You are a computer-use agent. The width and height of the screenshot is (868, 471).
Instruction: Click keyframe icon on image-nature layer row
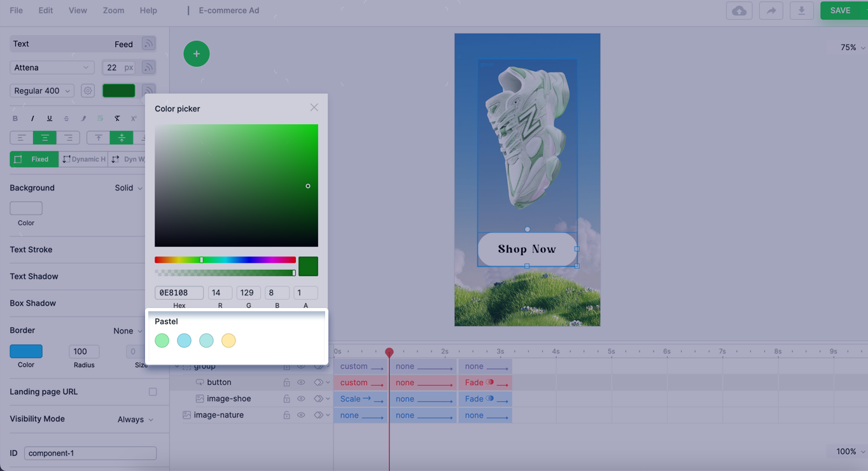pos(318,415)
